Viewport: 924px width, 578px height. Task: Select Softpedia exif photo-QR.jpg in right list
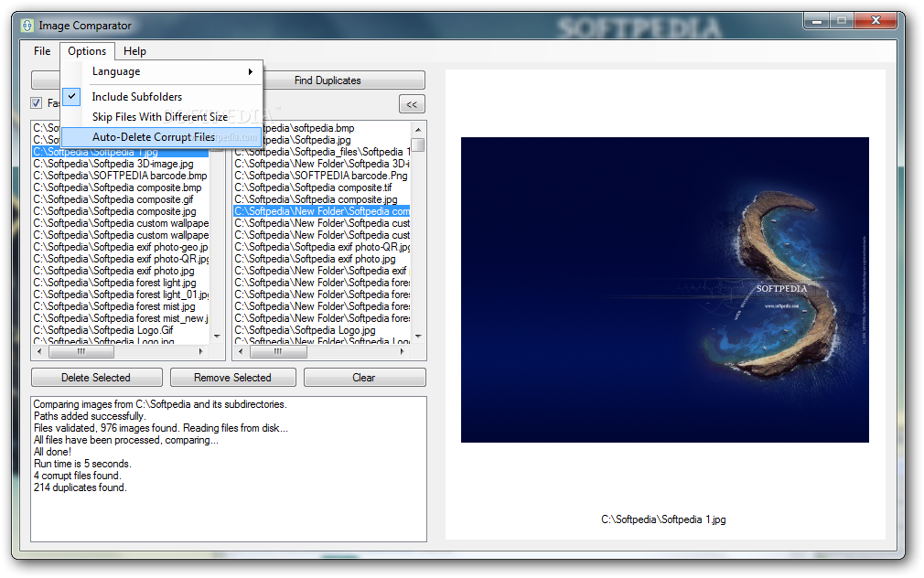coord(322,247)
